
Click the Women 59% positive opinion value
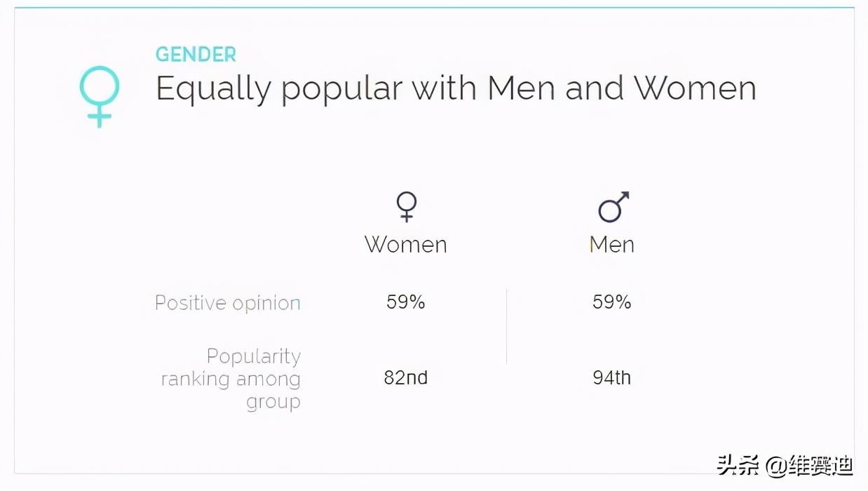click(x=406, y=302)
